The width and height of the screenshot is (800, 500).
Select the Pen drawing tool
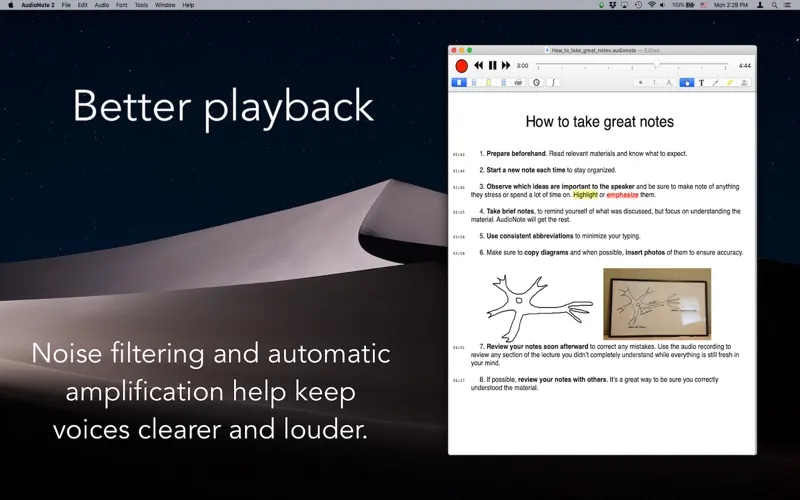(x=716, y=82)
